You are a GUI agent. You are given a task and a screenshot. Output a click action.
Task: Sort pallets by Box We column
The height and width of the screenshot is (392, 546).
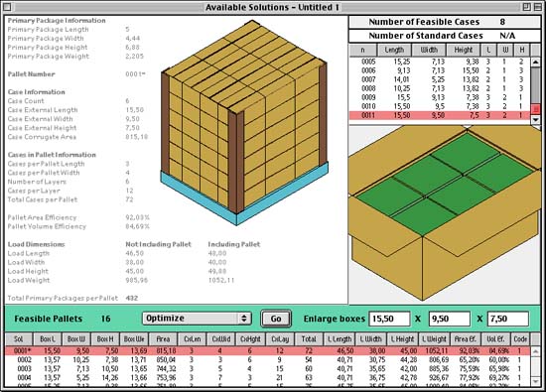coord(134,338)
